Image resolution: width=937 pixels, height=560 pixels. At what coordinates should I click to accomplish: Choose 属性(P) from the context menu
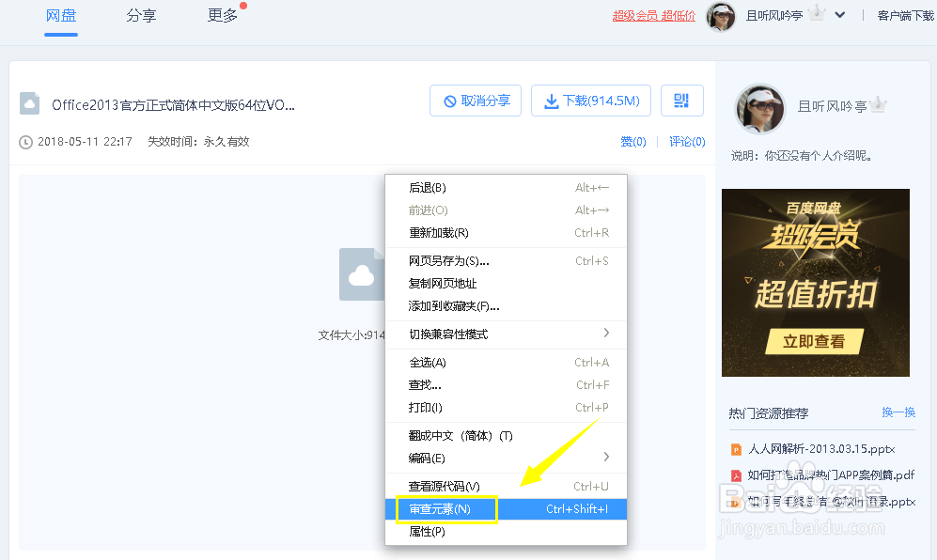(x=506, y=532)
